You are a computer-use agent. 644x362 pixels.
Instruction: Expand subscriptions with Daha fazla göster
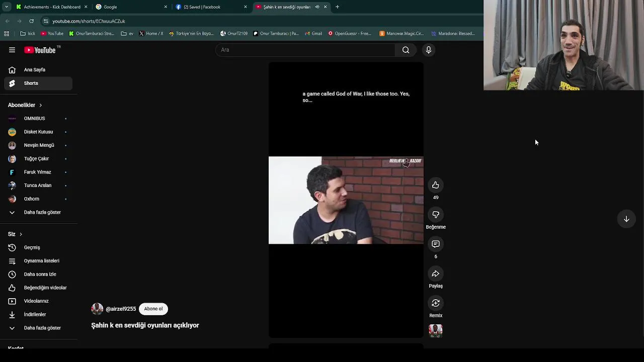coord(38,212)
